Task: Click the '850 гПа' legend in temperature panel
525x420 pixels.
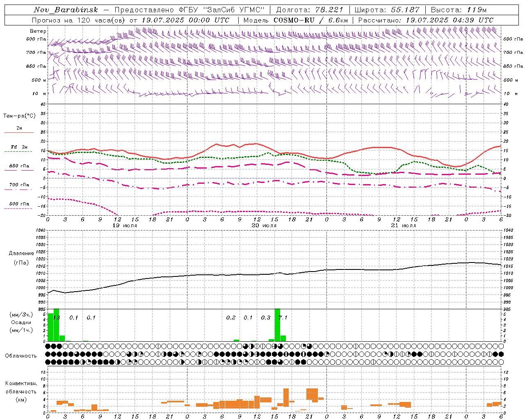Action: pyautogui.click(x=19, y=166)
